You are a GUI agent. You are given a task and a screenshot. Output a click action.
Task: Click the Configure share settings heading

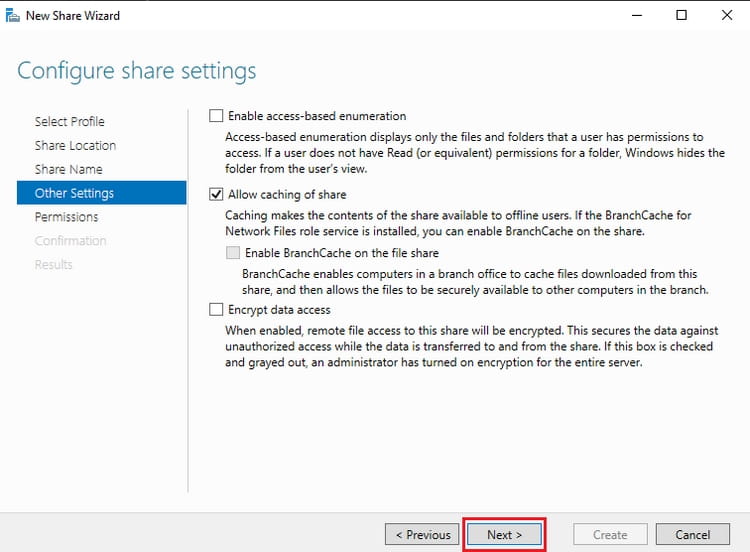[x=137, y=71]
